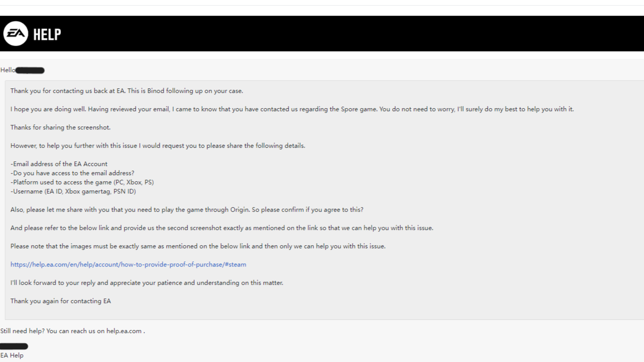Click 'Do you have access to the email address?'

pyautogui.click(x=72, y=173)
